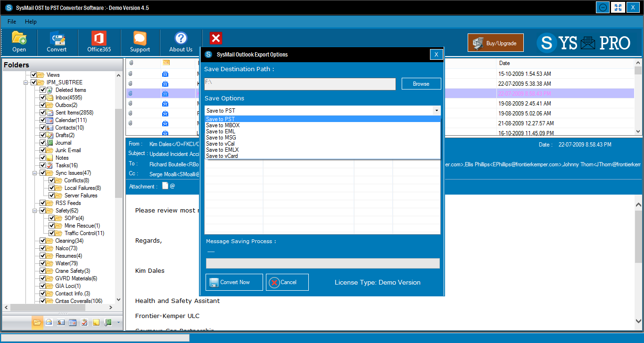Click the red X exit toolbar icon
The width and height of the screenshot is (644, 343).
[x=216, y=39]
